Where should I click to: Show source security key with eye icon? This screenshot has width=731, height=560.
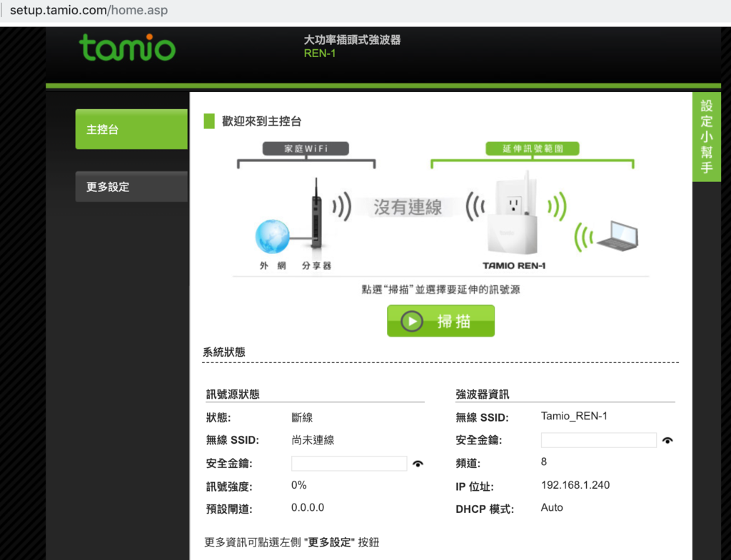point(418,464)
